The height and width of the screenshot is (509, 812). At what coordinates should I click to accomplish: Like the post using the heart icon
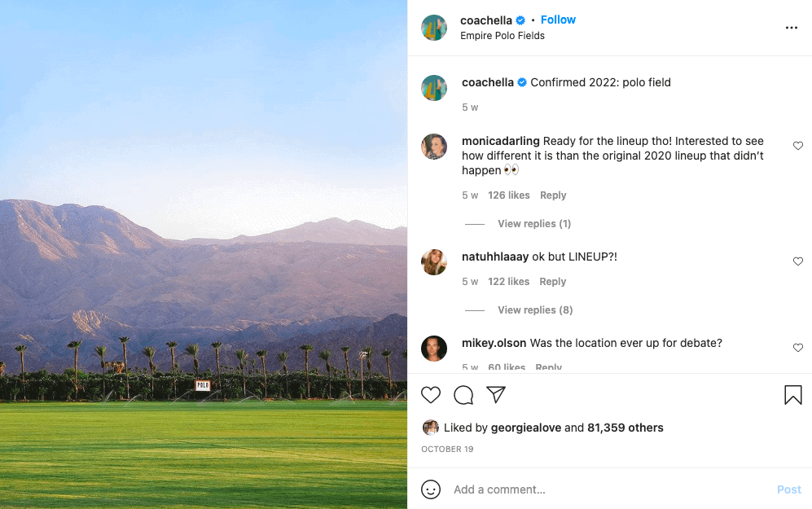coord(431,395)
